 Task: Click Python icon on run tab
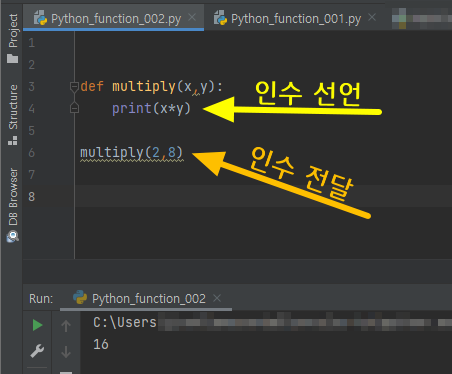pyautogui.click(x=80, y=297)
